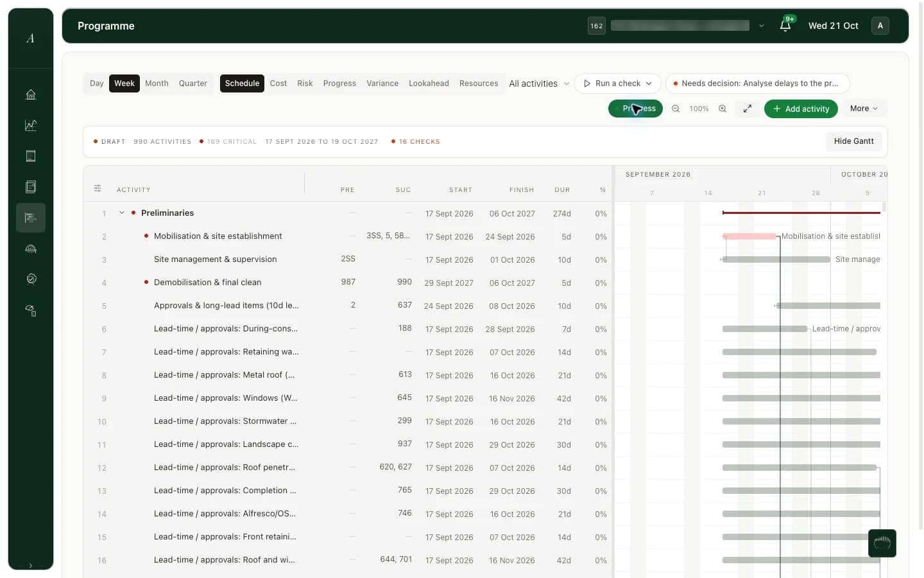Zoom in the Gantt view

point(723,109)
